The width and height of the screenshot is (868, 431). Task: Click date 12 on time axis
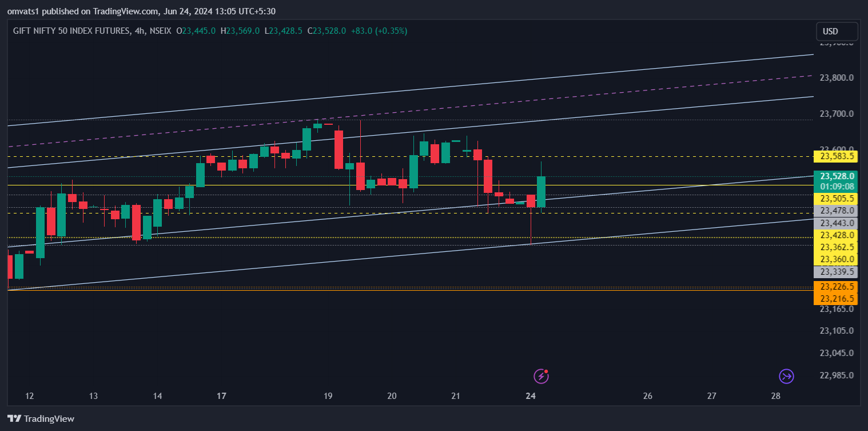30,396
